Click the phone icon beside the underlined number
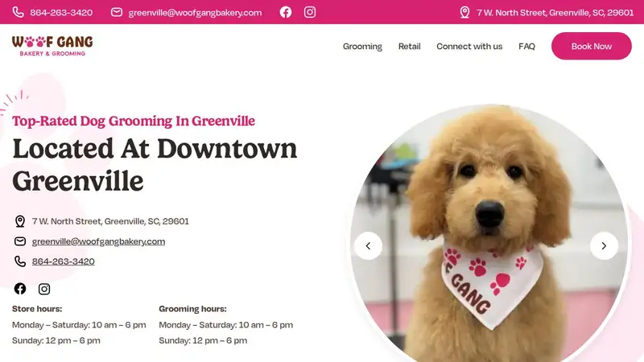Viewport: 644px width, 362px height. tap(20, 261)
